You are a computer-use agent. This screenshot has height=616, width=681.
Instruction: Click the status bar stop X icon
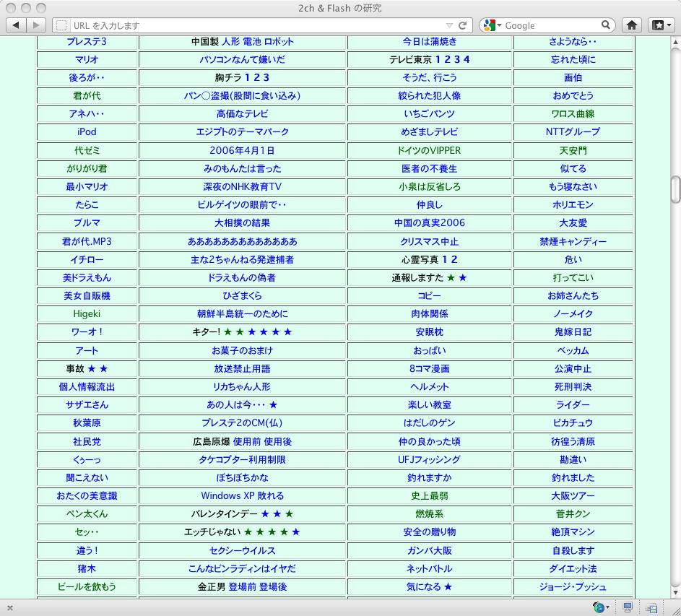10,608
